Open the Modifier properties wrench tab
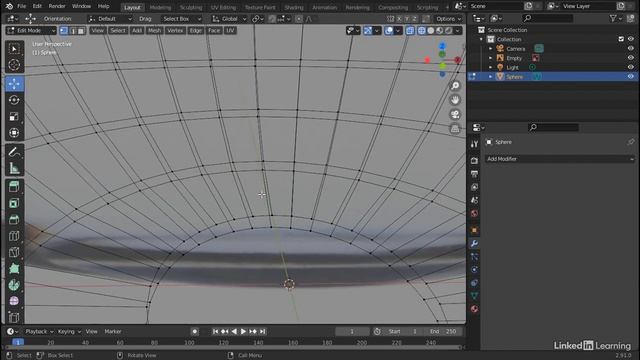The width and height of the screenshot is (640, 360). 474,244
